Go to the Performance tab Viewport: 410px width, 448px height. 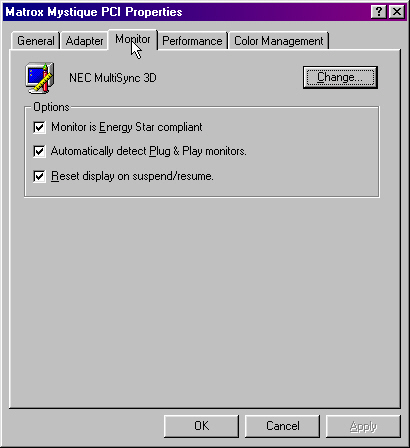[192, 41]
